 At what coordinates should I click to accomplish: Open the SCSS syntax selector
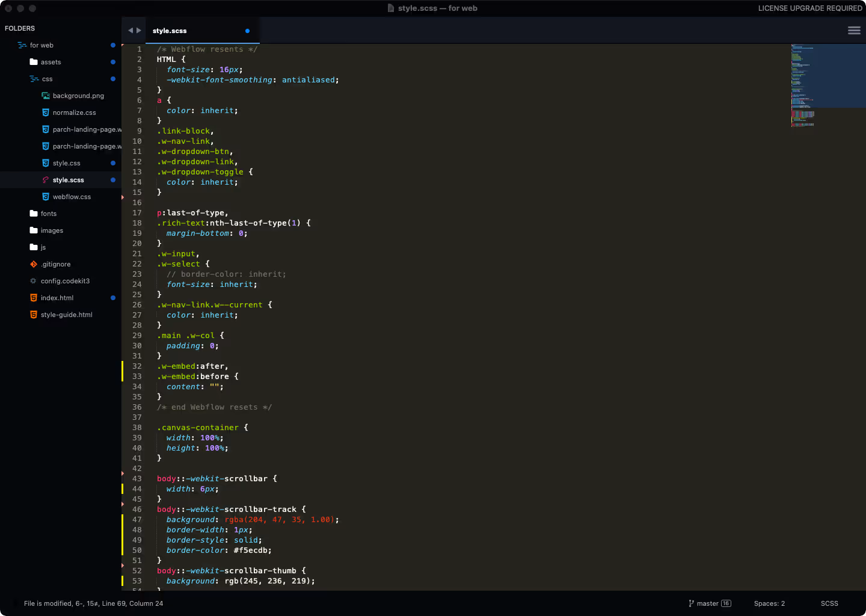(829, 603)
